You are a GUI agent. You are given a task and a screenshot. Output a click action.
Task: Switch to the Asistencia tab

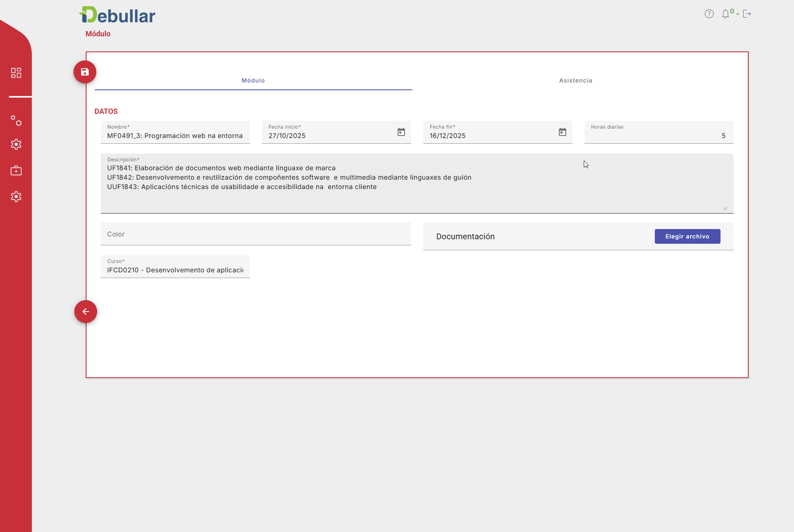pos(576,80)
